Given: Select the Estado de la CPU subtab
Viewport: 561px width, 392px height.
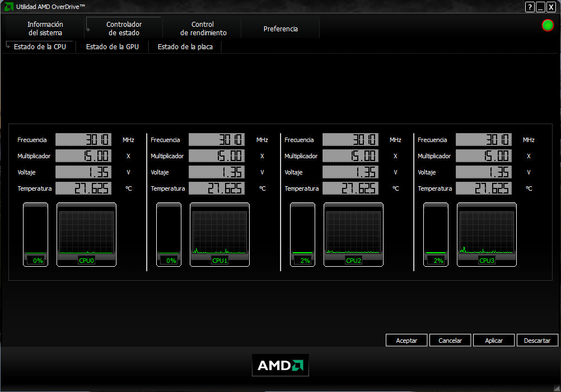Looking at the screenshot, I should coord(40,47).
